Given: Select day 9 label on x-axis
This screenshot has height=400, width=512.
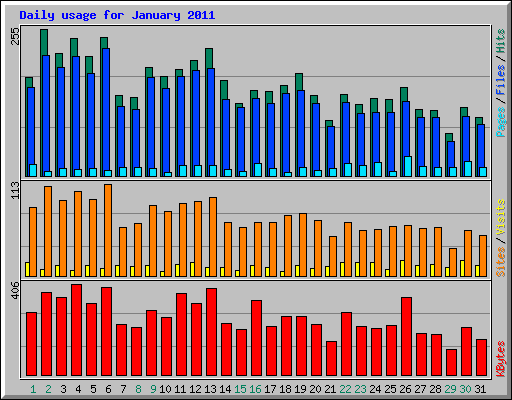Looking at the screenshot, I should pos(153,389).
